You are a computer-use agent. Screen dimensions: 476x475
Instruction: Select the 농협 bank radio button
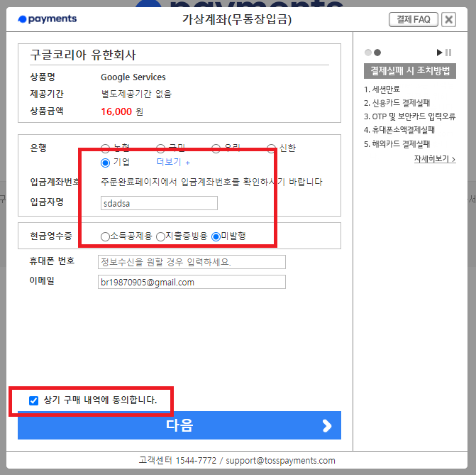coord(105,148)
